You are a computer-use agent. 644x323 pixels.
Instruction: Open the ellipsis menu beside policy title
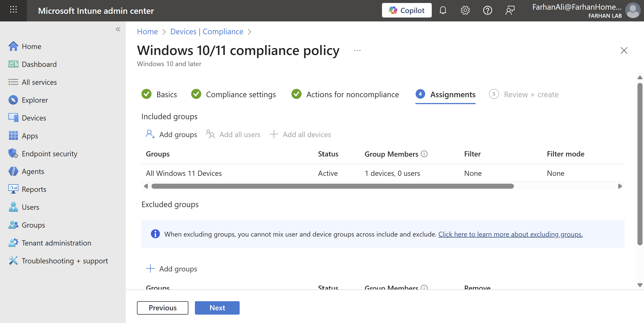point(357,50)
